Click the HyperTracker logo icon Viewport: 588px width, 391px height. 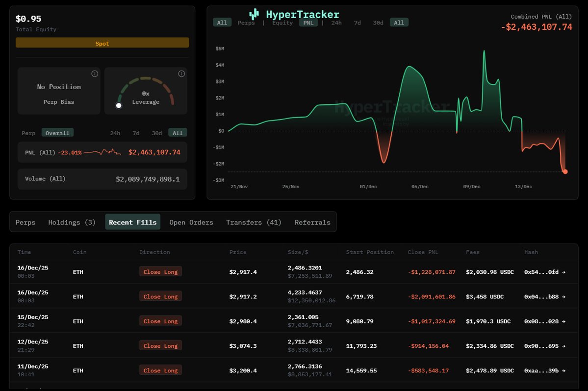point(254,15)
